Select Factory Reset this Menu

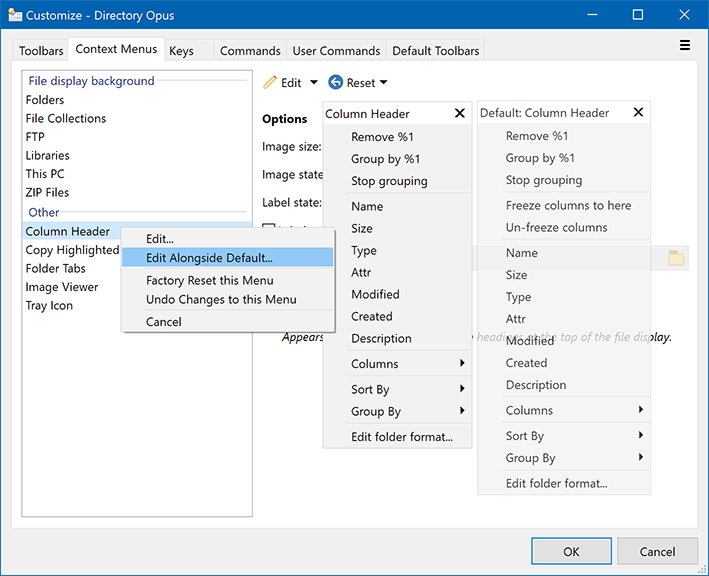(227, 280)
